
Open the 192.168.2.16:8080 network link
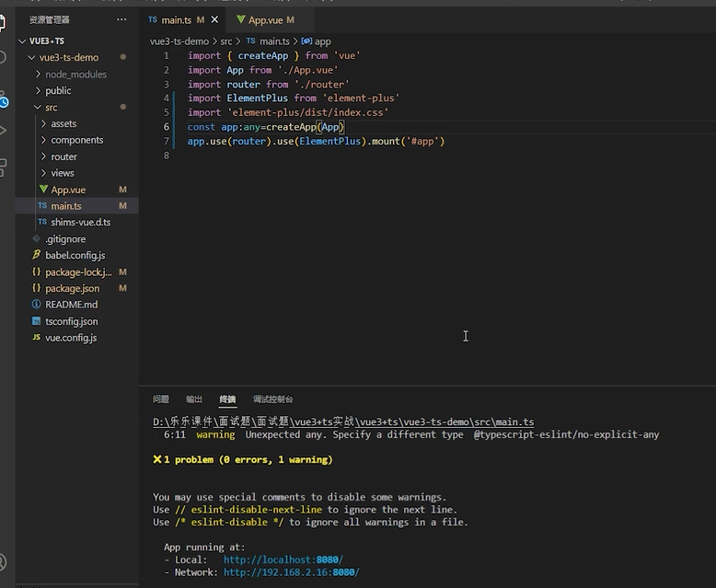click(292, 572)
